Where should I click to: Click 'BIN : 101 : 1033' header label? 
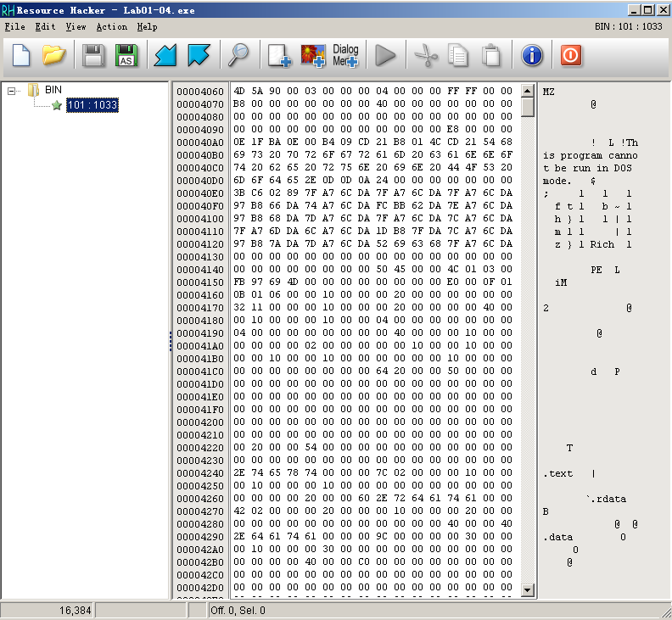[628, 26]
